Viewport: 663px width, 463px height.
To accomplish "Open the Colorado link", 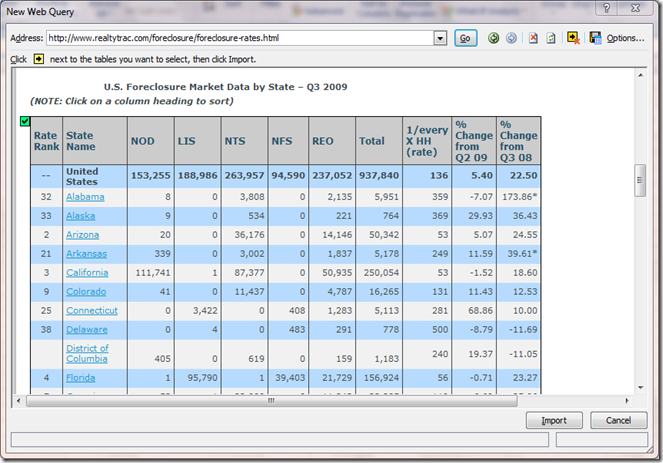I will coord(86,292).
